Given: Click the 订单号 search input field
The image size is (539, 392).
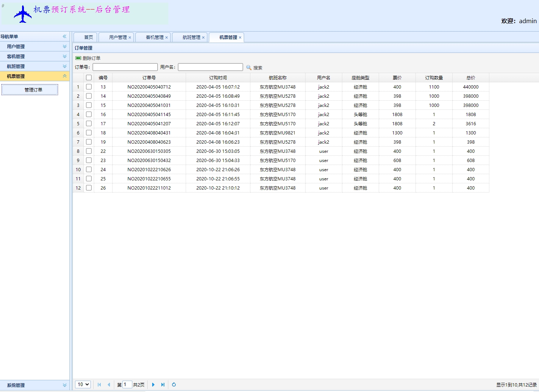Looking at the screenshot, I should (125, 67).
